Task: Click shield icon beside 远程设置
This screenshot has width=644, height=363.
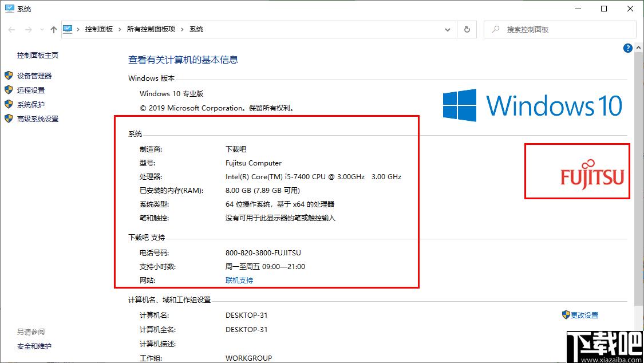Action: click(x=9, y=90)
